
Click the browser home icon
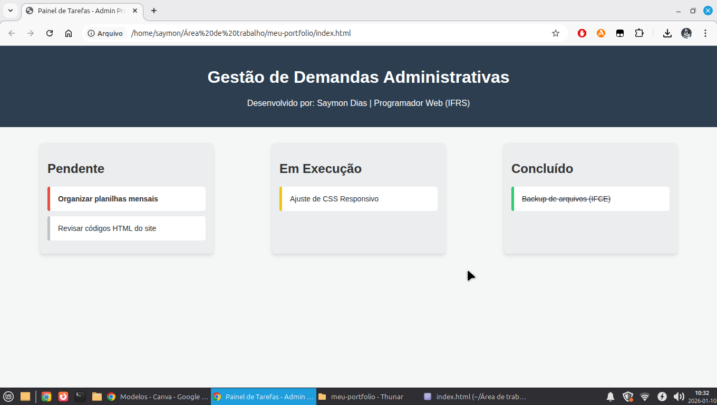pyautogui.click(x=68, y=33)
